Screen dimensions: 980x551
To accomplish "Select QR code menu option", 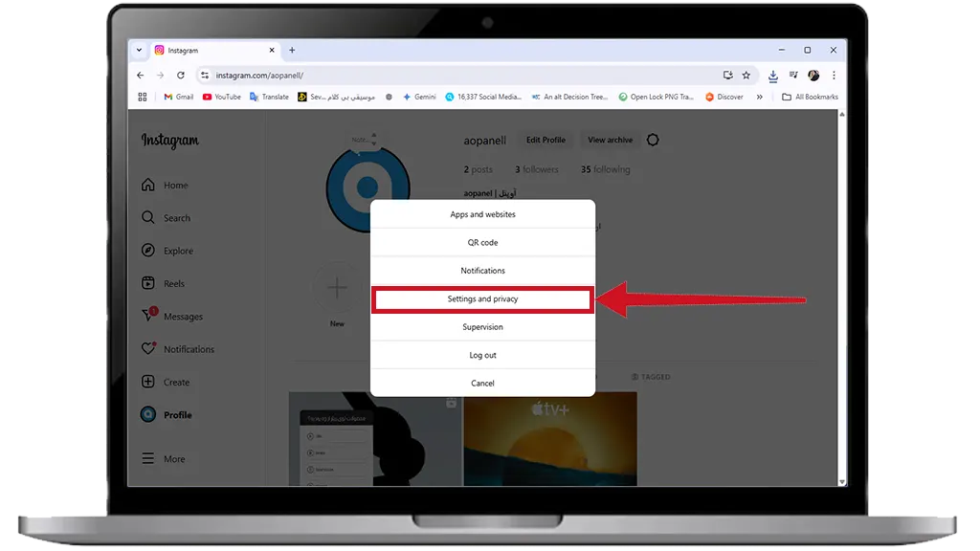I will [482, 242].
